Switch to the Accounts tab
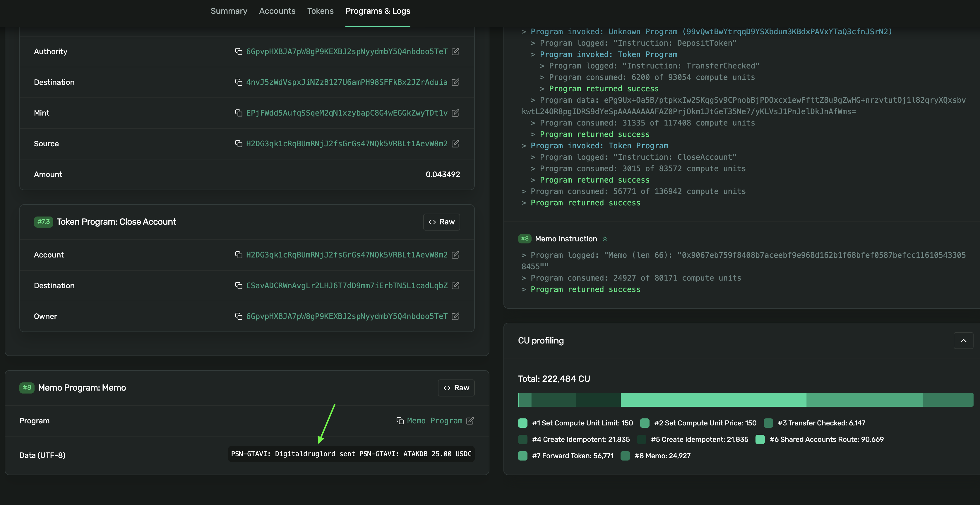This screenshot has height=505, width=980. (x=277, y=11)
